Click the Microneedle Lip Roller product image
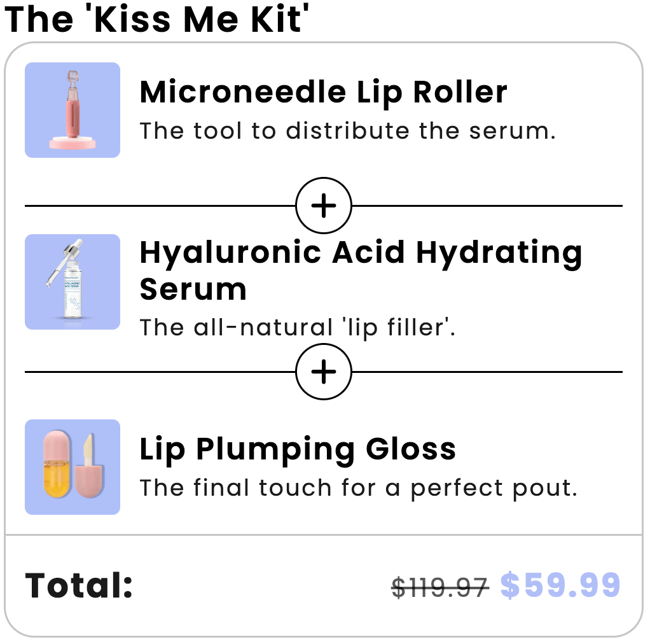The height and width of the screenshot is (644, 650). [73, 109]
